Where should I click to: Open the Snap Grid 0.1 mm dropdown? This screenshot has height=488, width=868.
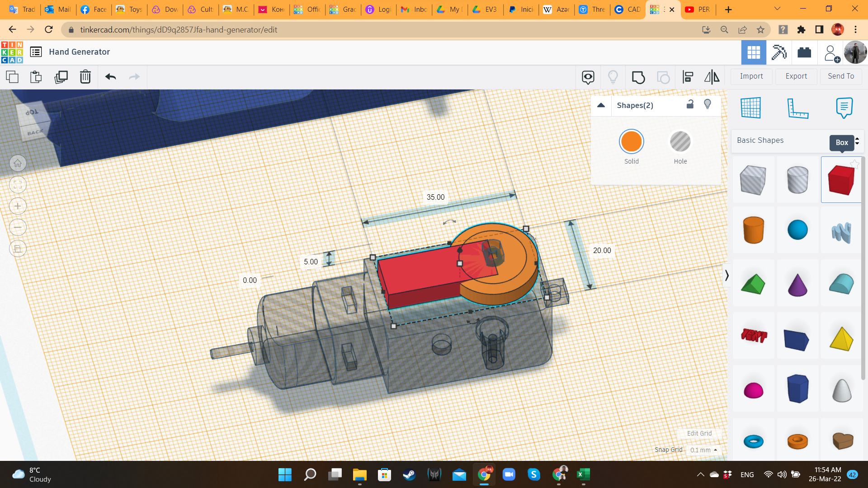click(x=703, y=450)
